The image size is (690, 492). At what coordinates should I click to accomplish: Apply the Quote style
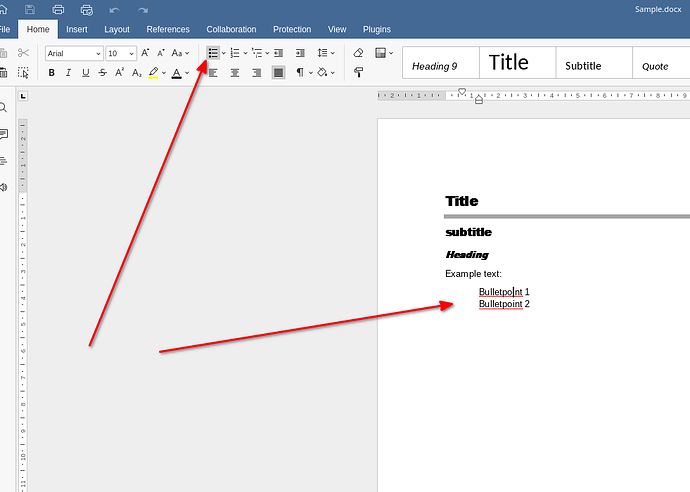click(661, 63)
